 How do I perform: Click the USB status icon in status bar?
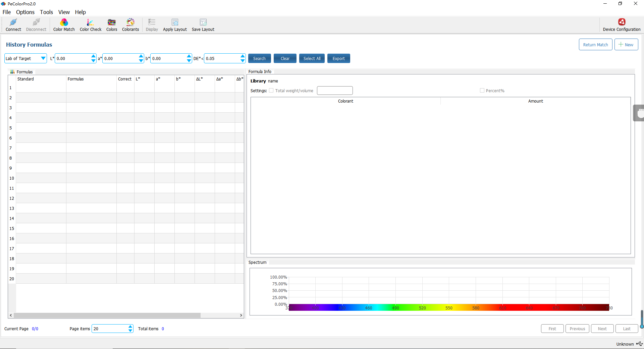(x=639, y=344)
